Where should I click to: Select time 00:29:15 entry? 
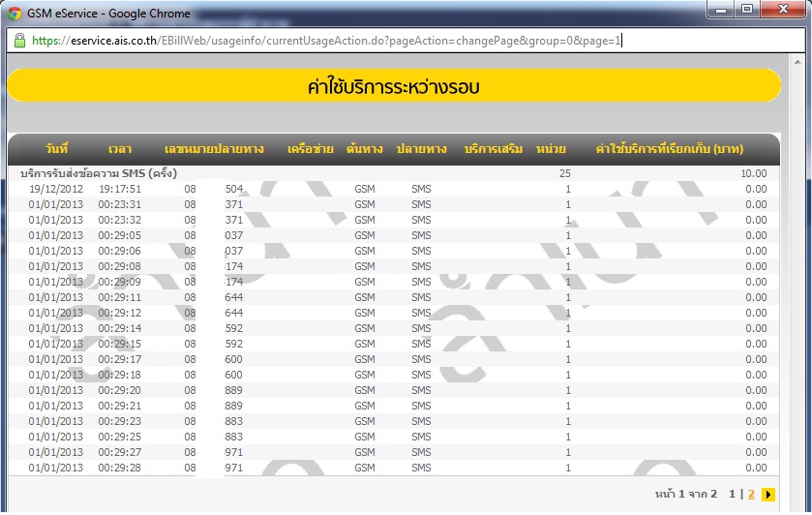(x=120, y=344)
